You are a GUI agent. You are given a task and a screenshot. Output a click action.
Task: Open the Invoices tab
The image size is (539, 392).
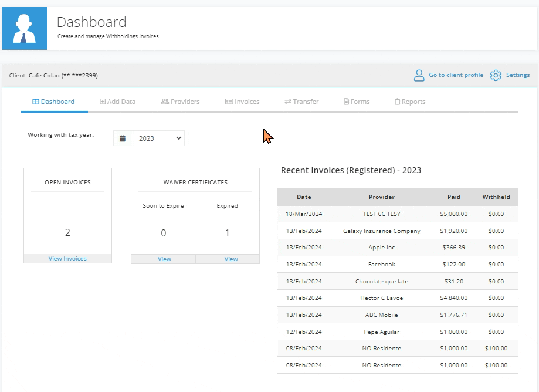[242, 102]
